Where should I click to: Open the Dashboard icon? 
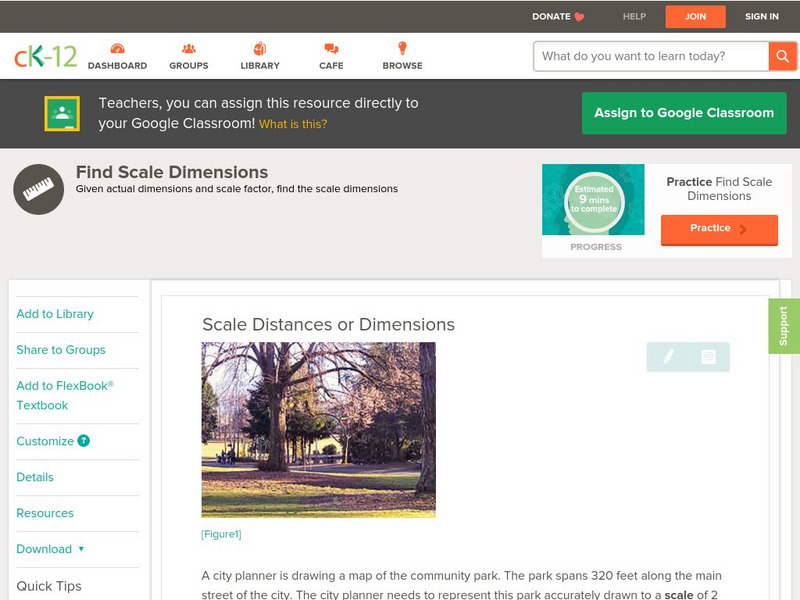(117, 49)
